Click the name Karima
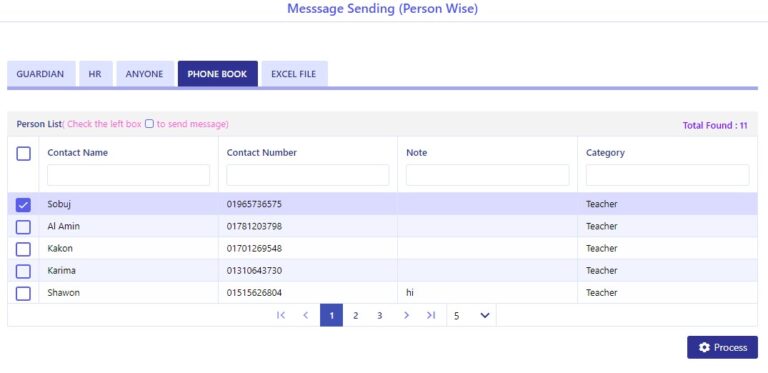The image size is (768, 373). [x=61, y=270]
